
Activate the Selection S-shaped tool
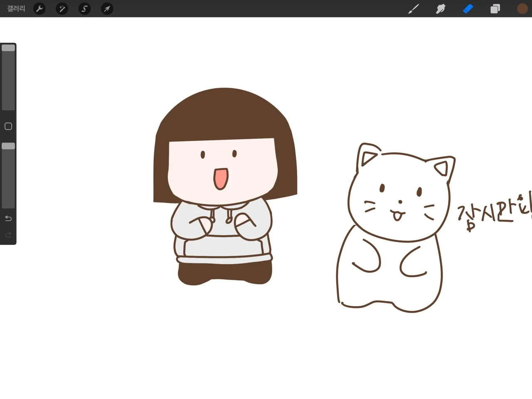[84, 8]
